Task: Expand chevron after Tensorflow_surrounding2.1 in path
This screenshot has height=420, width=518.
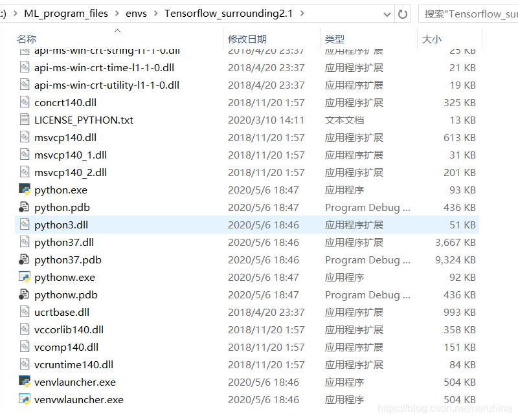Action: pyautogui.click(x=302, y=14)
